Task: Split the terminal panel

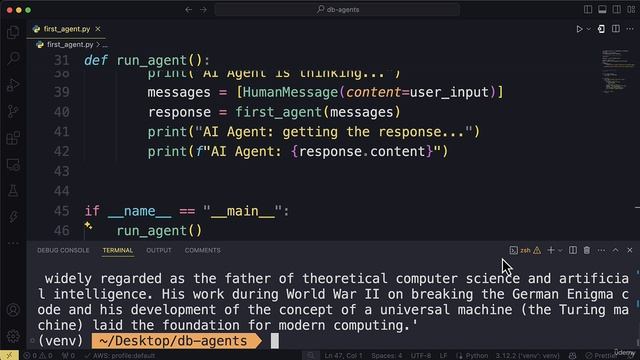Action: (x=573, y=250)
